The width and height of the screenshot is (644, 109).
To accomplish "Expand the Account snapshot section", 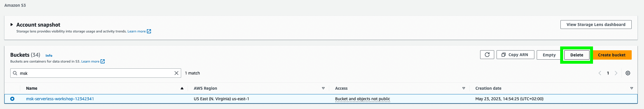I will [x=12, y=25].
